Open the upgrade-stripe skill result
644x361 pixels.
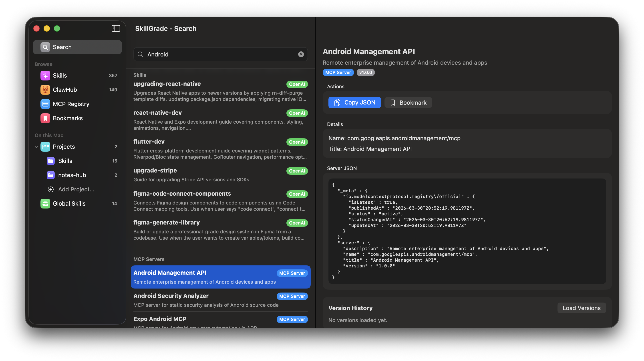click(x=221, y=175)
